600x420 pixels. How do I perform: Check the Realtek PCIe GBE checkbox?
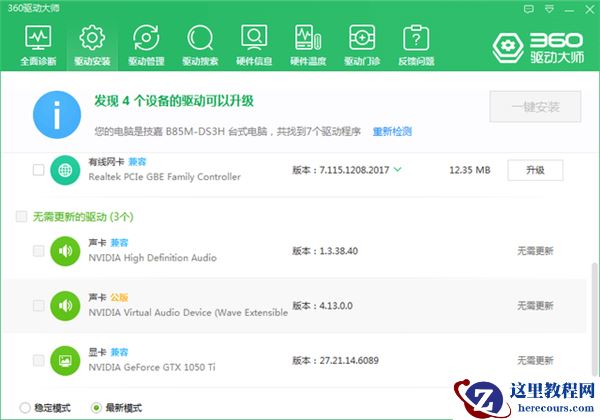[x=39, y=170]
